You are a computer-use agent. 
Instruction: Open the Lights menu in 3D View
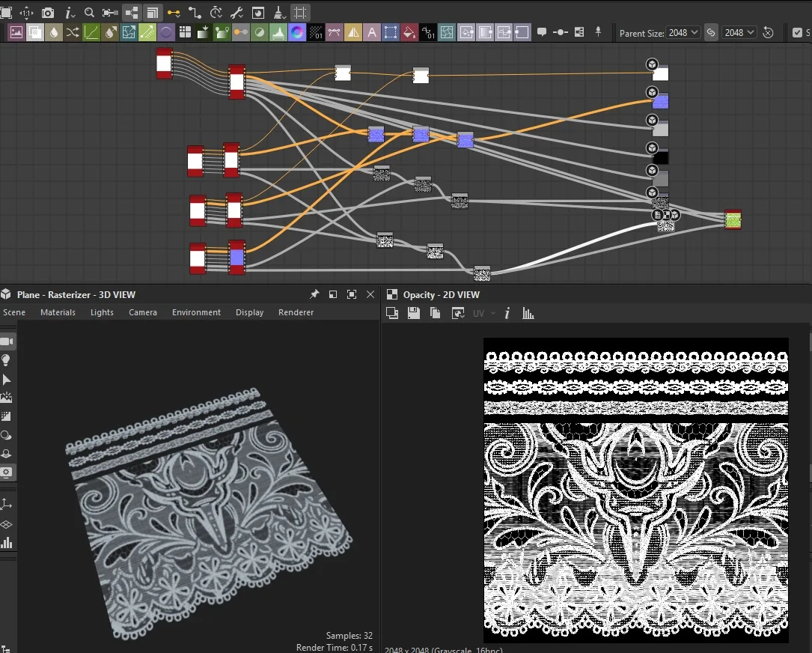[102, 312]
